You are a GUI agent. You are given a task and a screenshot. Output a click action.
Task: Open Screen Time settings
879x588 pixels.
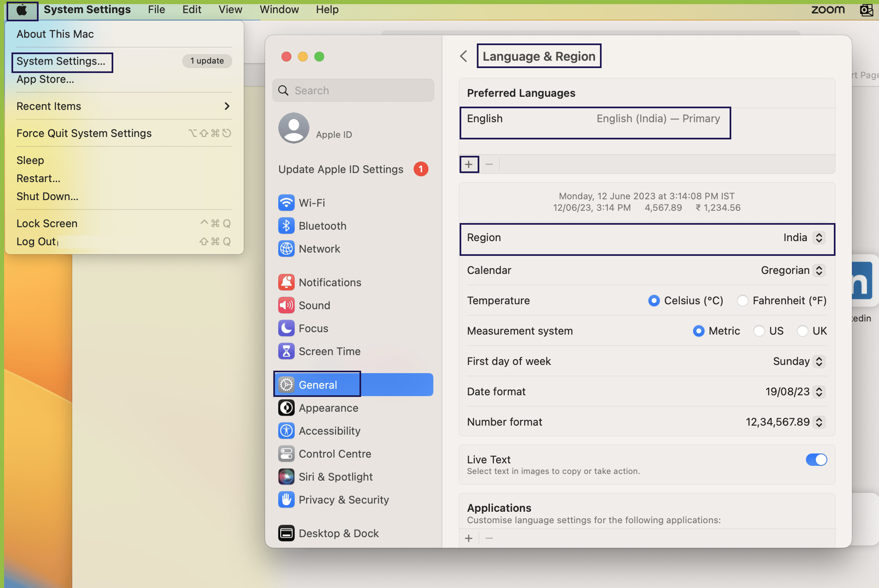[x=330, y=351]
